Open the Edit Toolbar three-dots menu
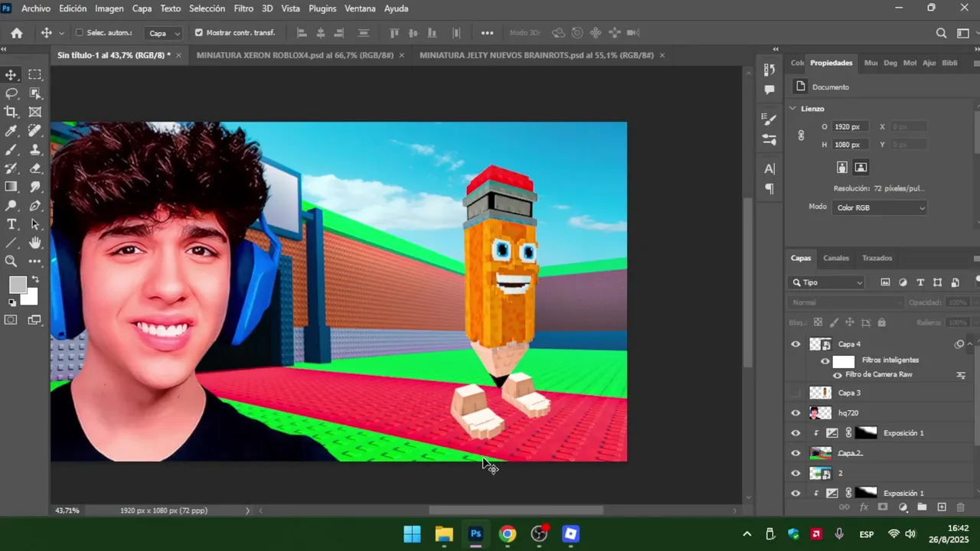980x551 pixels. pos(35,262)
